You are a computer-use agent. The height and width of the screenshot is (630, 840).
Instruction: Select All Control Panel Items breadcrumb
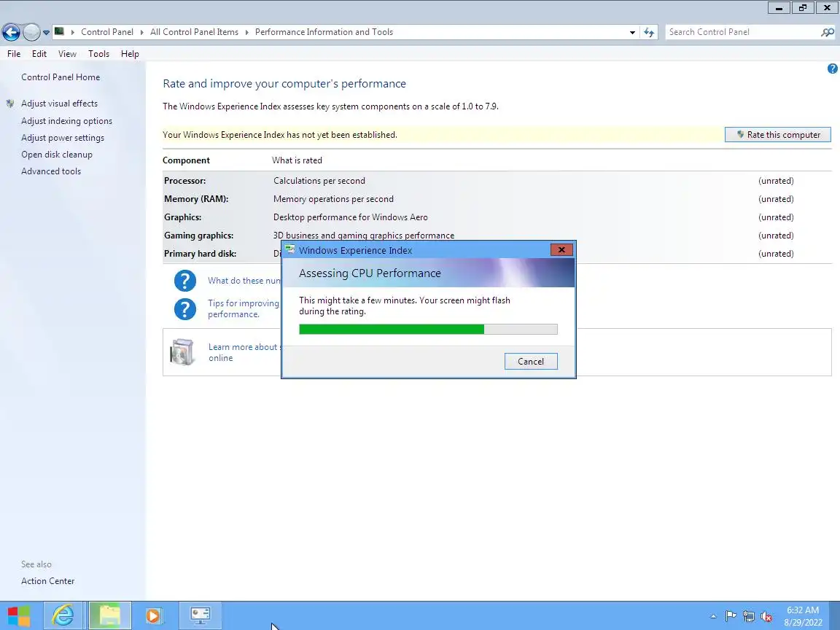195,32
